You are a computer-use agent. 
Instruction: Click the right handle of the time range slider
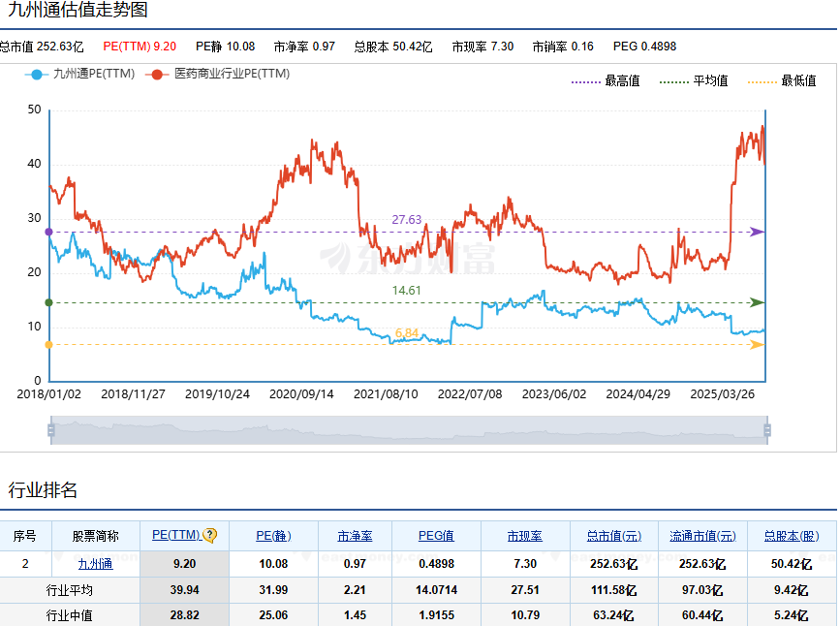[x=767, y=430]
